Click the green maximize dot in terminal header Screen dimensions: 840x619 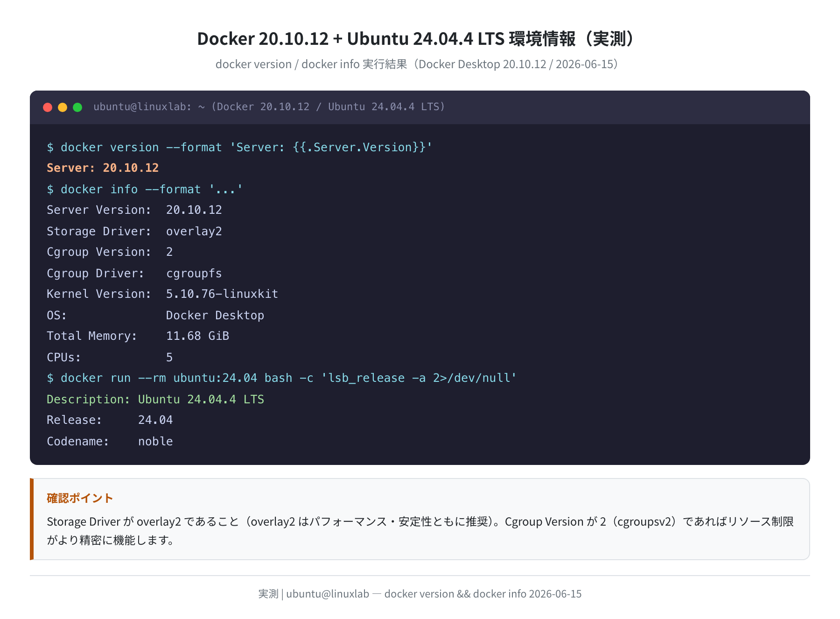(x=77, y=107)
